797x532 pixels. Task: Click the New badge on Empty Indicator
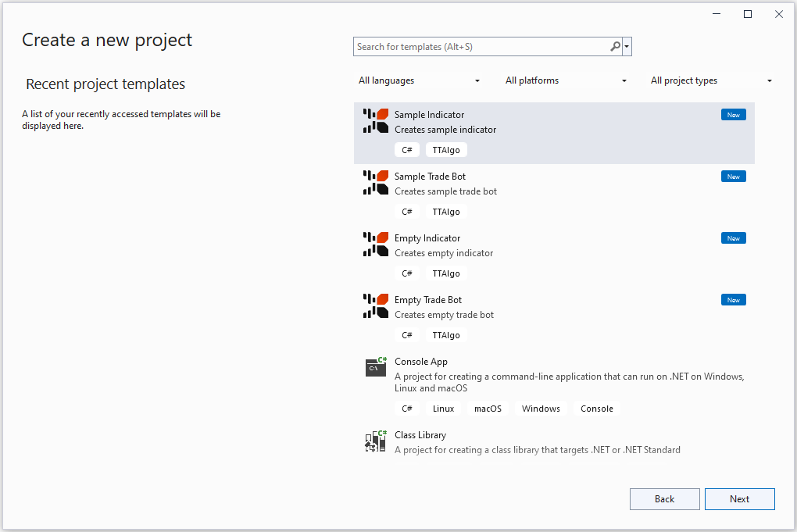coord(734,238)
